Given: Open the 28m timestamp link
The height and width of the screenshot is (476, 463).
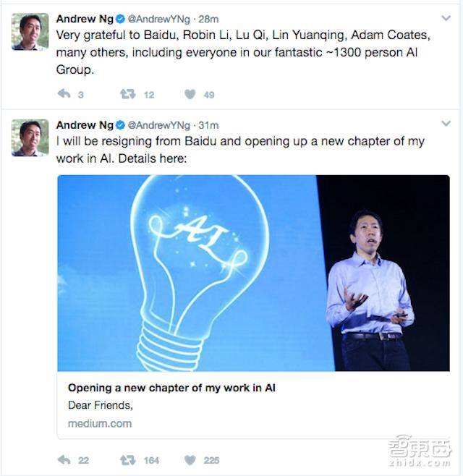Looking at the screenshot, I should (208, 19).
